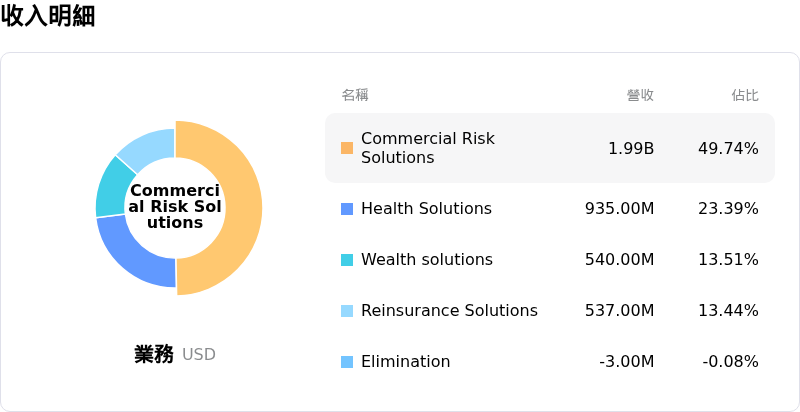Select the Reinsurance Solutions row label

[x=449, y=311]
